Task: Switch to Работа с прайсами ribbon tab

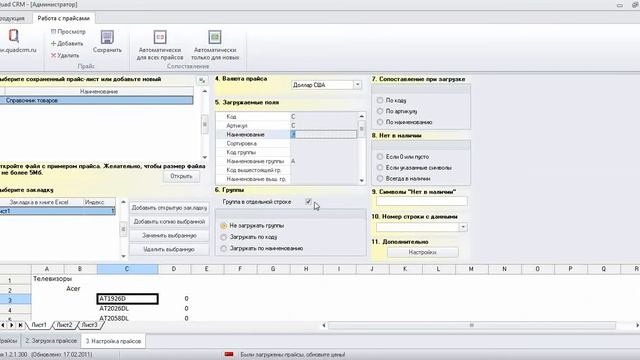Action: pyautogui.click(x=63, y=18)
